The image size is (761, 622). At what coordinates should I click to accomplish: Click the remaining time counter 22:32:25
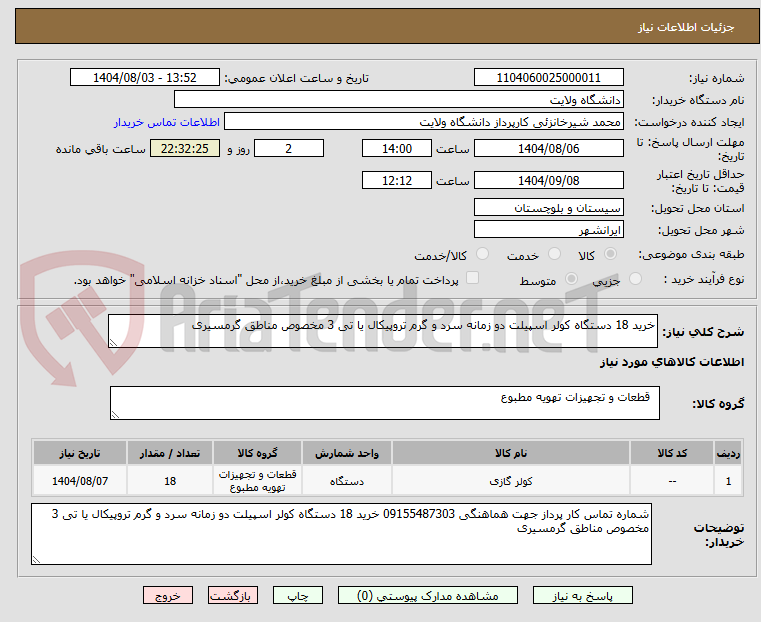click(185, 148)
